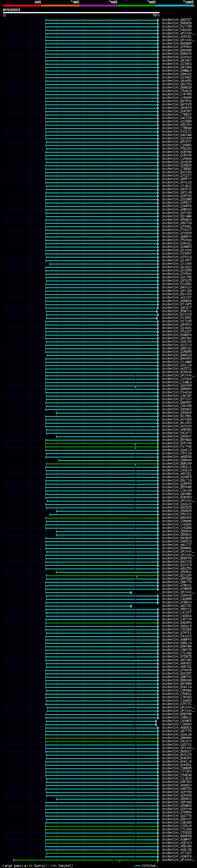Image resolution: width=197 pixels, height=868 pixels.
Task: Click the purple ~60% identity legend segment
Action: coord(98,6)
